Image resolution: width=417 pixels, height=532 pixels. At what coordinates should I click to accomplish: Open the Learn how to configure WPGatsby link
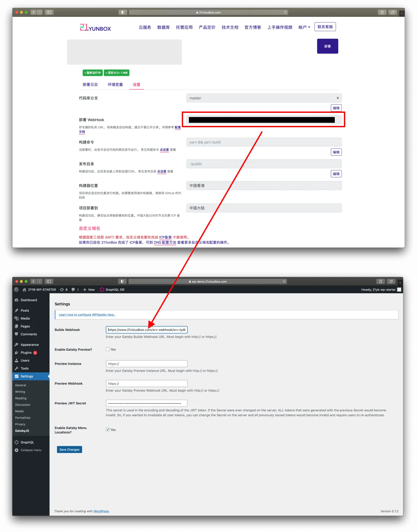pyautogui.click(x=87, y=315)
